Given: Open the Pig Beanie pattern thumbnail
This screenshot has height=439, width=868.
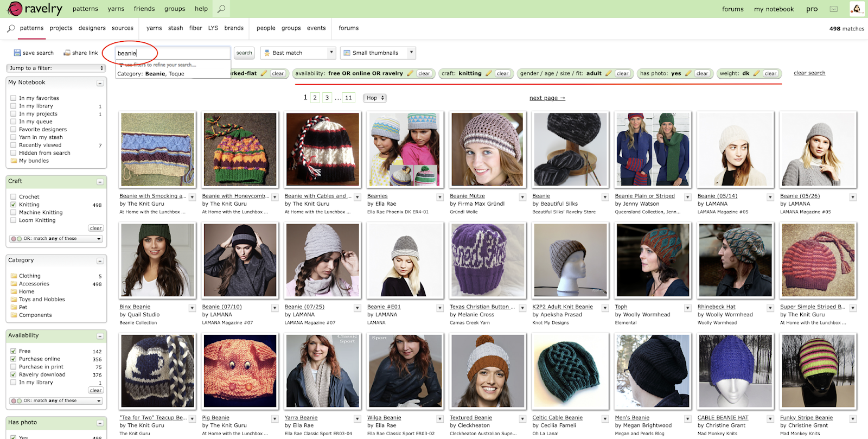Looking at the screenshot, I should click(x=239, y=371).
